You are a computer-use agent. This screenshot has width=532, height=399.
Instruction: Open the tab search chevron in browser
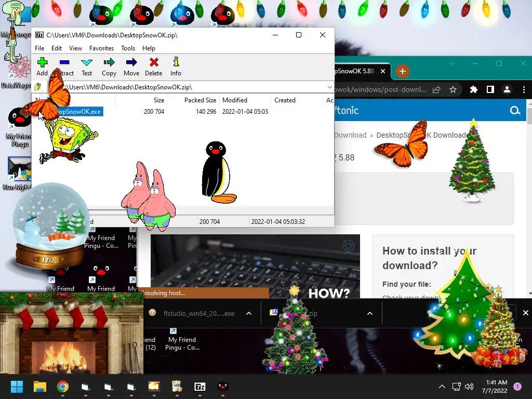pos(451,63)
